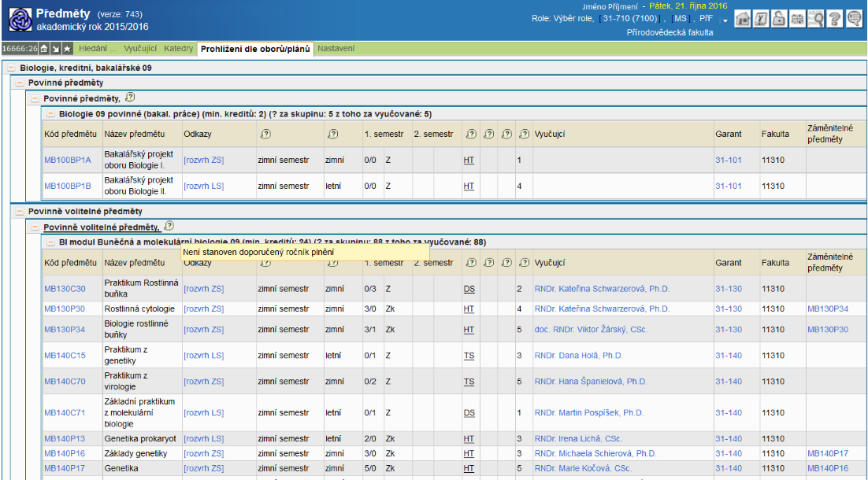Open the Nastavení tab

point(336,49)
